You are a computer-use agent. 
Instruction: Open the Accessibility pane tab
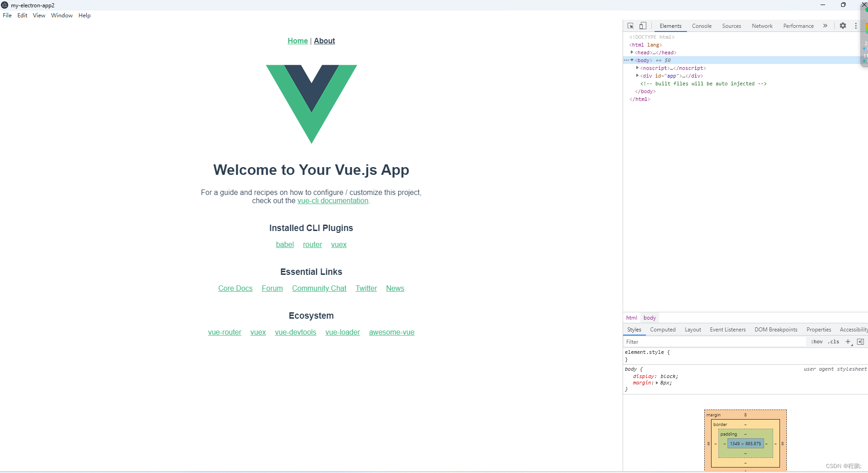tap(853, 330)
